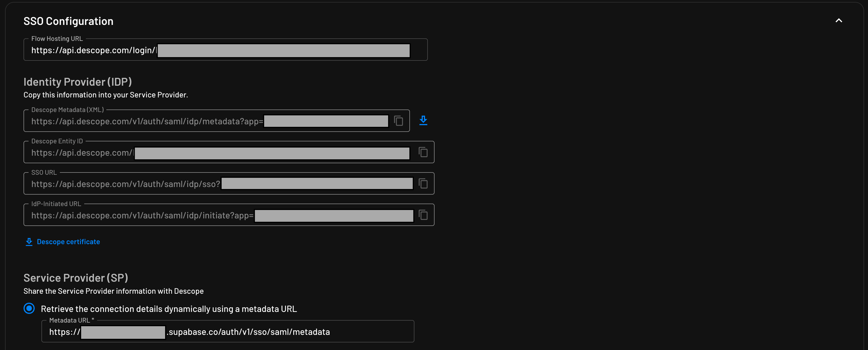Viewport: 868px width, 350px height.
Task: Click the Descope certificate download icon
Action: tap(29, 242)
